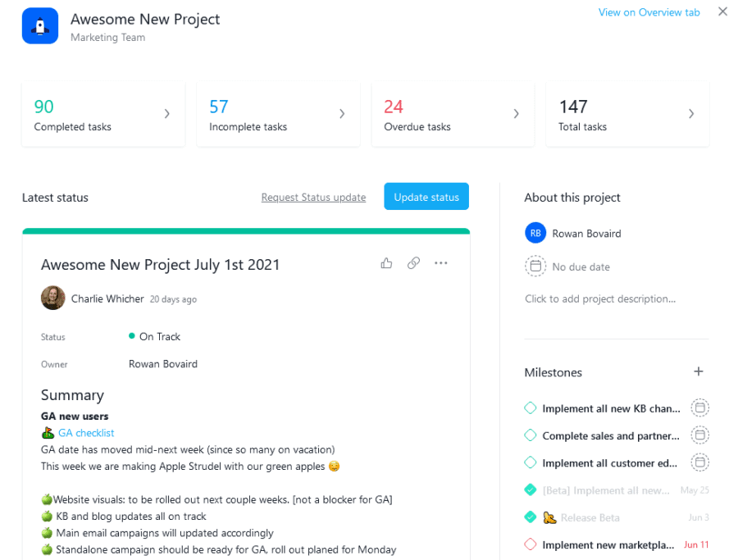The height and width of the screenshot is (560, 738).
Task: Add a new milestone with the plus icon
Action: pyautogui.click(x=699, y=371)
